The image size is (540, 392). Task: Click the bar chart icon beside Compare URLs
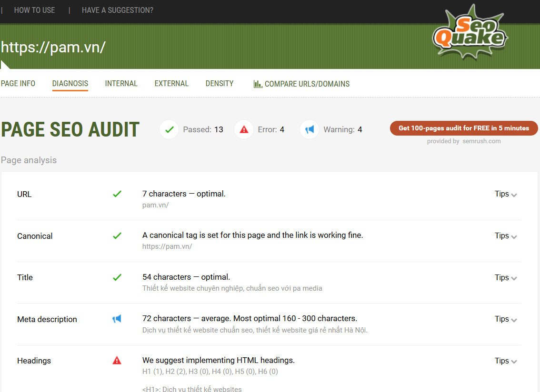[x=258, y=84]
